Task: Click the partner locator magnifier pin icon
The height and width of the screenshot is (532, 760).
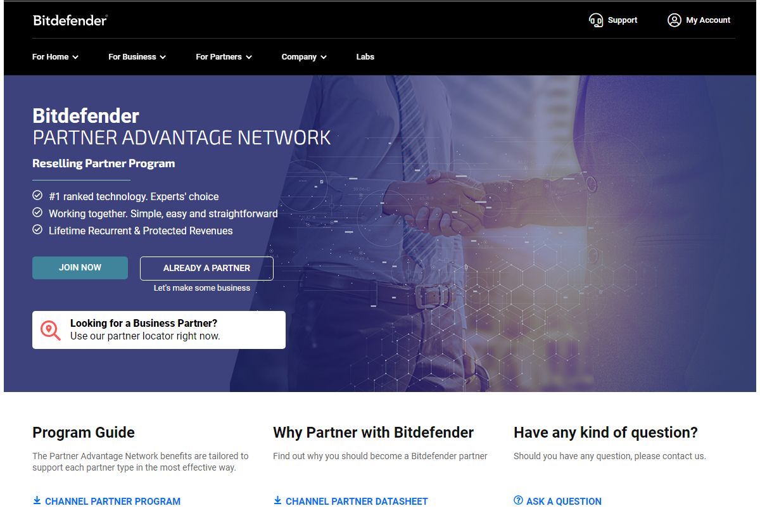Action: click(x=50, y=330)
